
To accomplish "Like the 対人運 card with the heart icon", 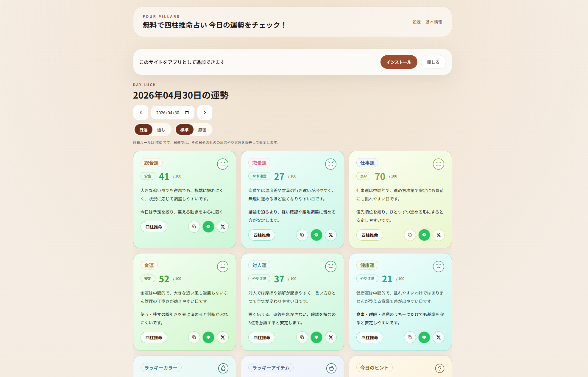I will pos(316,337).
